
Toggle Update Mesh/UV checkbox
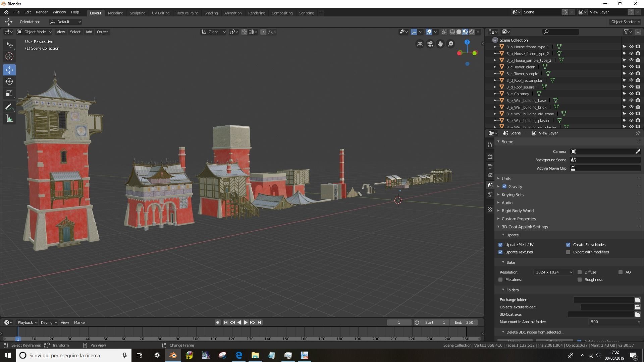(500, 245)
